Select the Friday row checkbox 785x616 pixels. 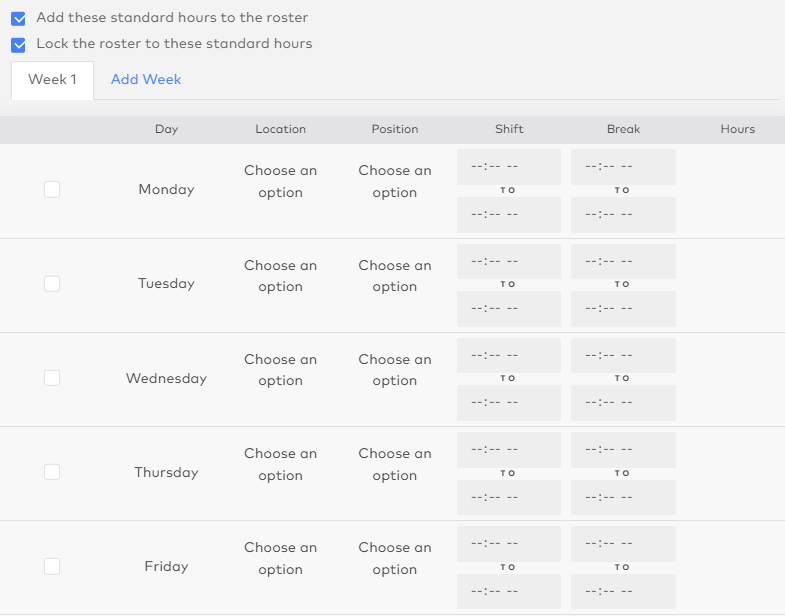click(x=52, y=566)
